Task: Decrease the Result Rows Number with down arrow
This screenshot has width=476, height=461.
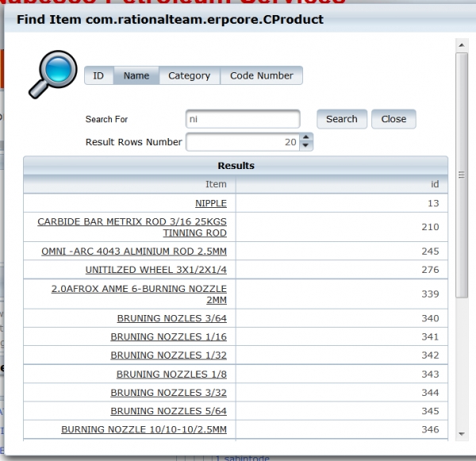Action: pyautogui.click(x=307, y=147)
